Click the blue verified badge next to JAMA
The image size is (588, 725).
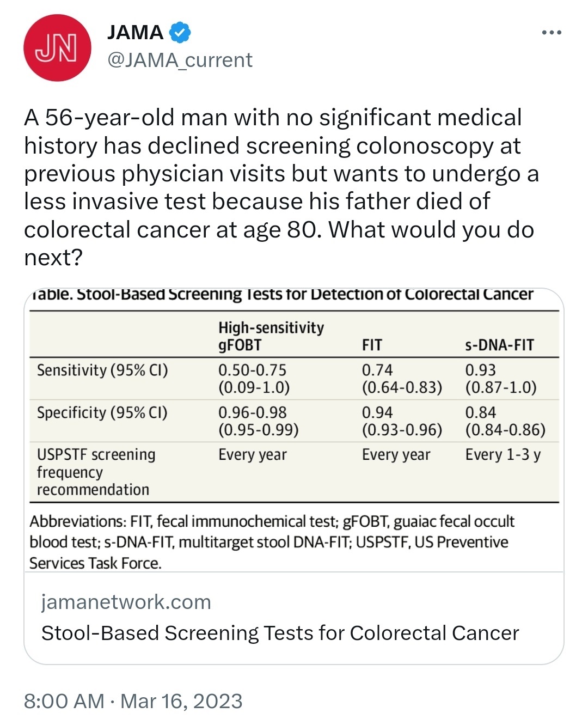point(180,33)
